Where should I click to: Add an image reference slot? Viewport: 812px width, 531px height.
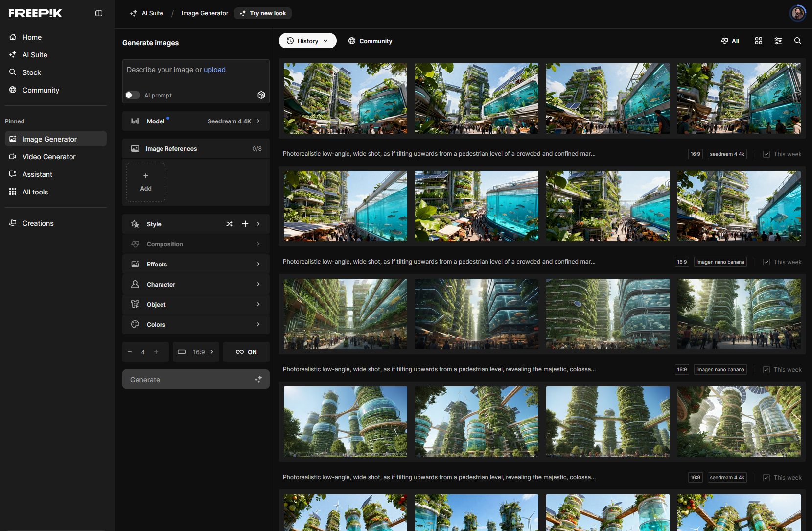(146, 182)
